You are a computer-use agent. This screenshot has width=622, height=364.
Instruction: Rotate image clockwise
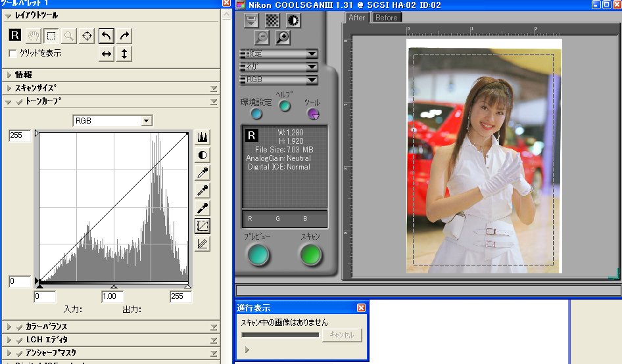click(124, 35)
